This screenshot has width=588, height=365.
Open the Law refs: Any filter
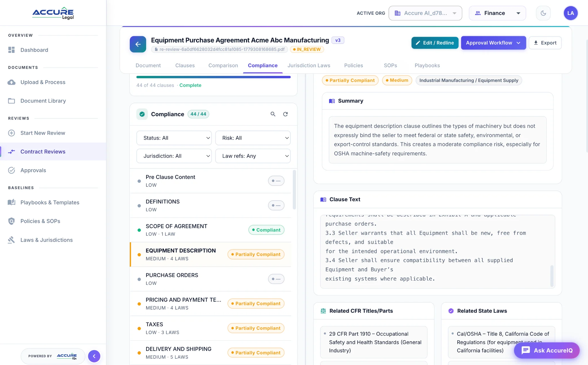click(x=253, y=156)
